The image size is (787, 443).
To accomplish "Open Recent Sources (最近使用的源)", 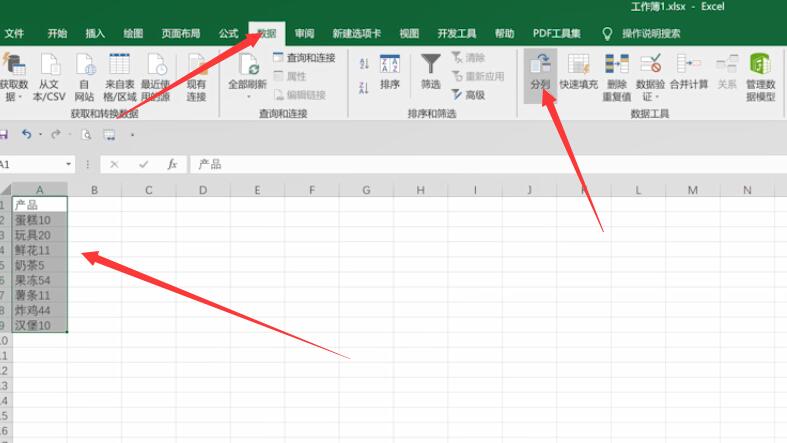I will point(156,76).
